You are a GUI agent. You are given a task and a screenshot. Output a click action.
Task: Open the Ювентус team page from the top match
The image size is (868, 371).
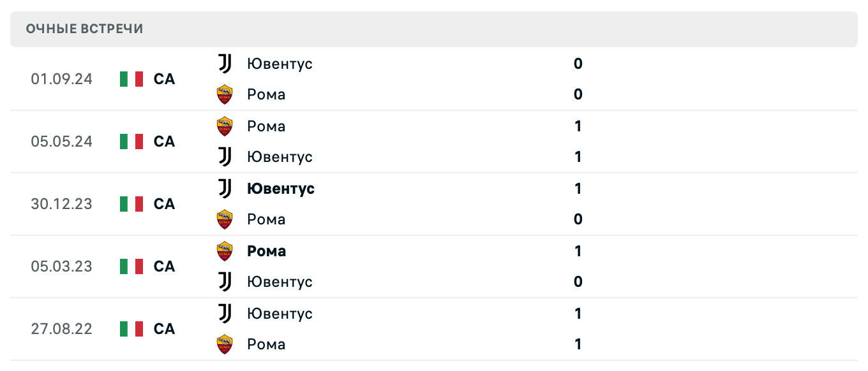tap(280, 64)
